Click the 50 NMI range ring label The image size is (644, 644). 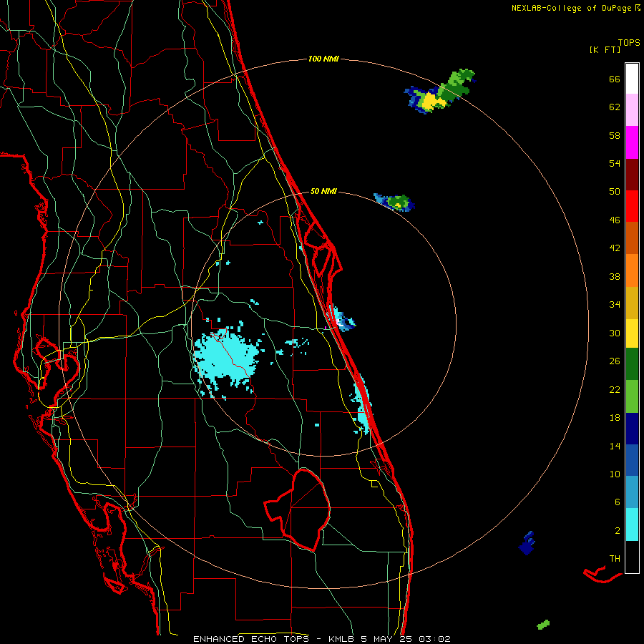click(323, 191)
